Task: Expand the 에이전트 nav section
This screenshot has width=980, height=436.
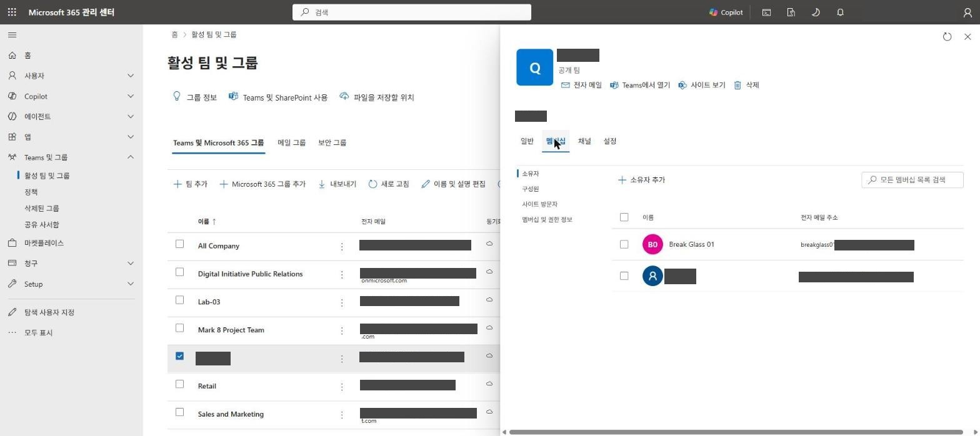Action: point(131,116)
